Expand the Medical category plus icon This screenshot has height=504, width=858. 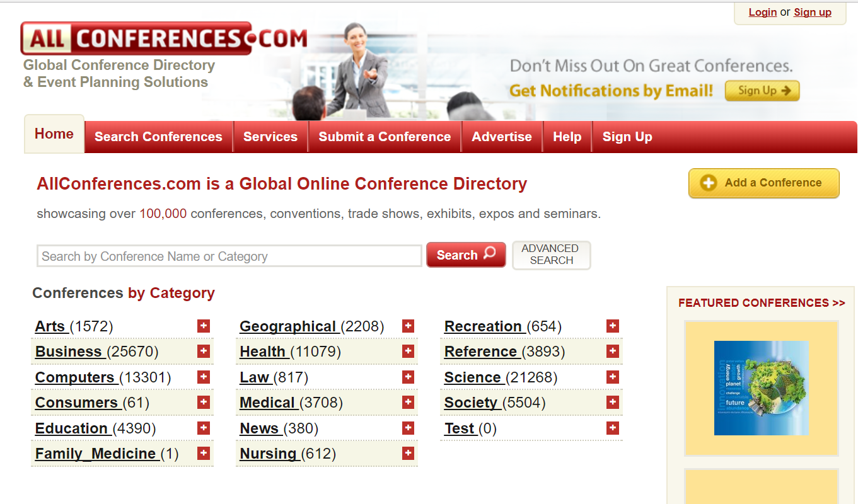pyautogui.click(x=409, y=402)
